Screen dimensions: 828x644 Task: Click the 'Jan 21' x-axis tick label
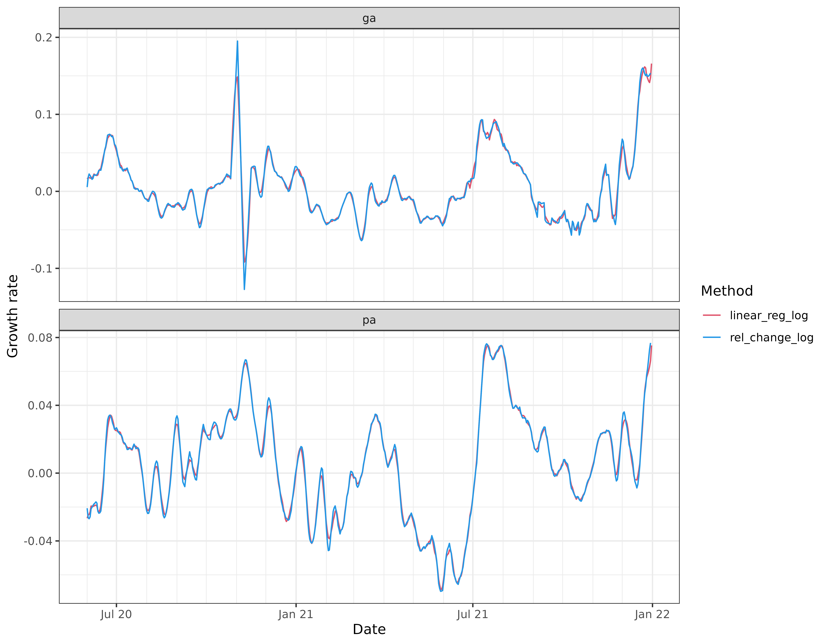click(296, 614)
